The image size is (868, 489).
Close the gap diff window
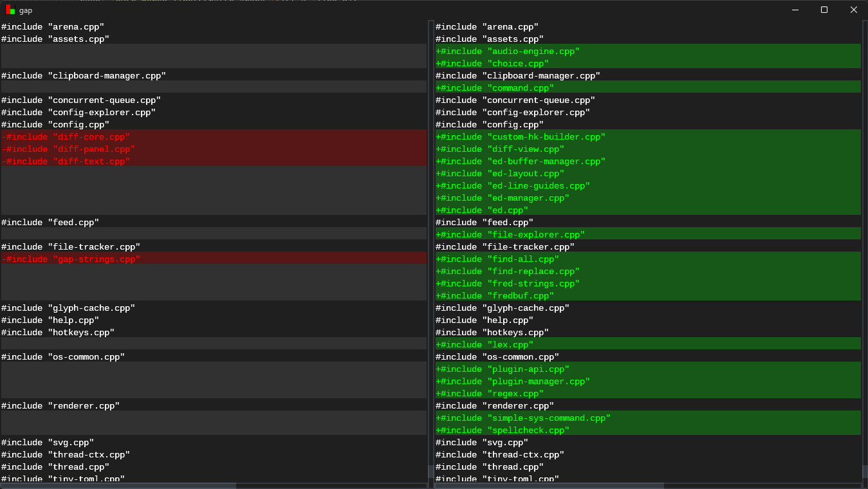[x=853, y=10]
